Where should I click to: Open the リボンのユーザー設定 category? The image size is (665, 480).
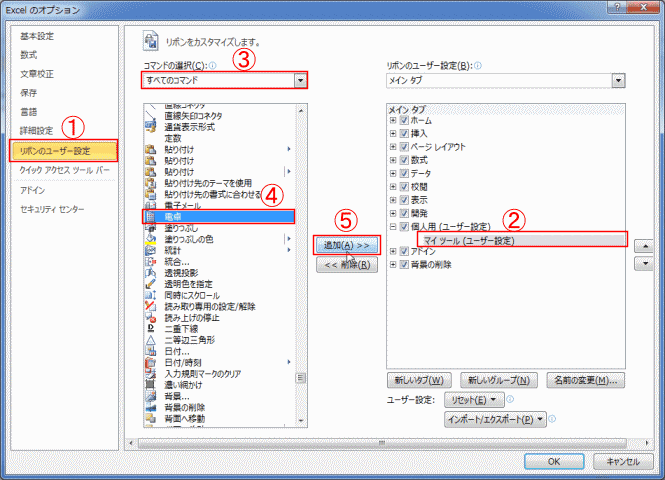[64, 151]
